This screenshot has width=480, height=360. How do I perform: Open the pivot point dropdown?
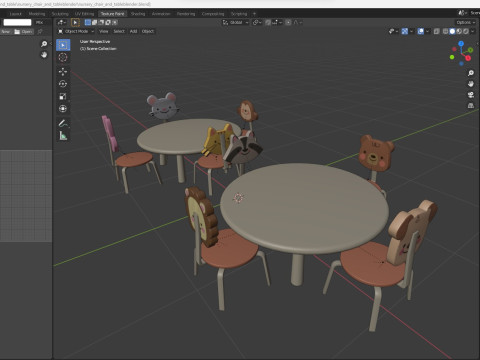pos(257,22)
